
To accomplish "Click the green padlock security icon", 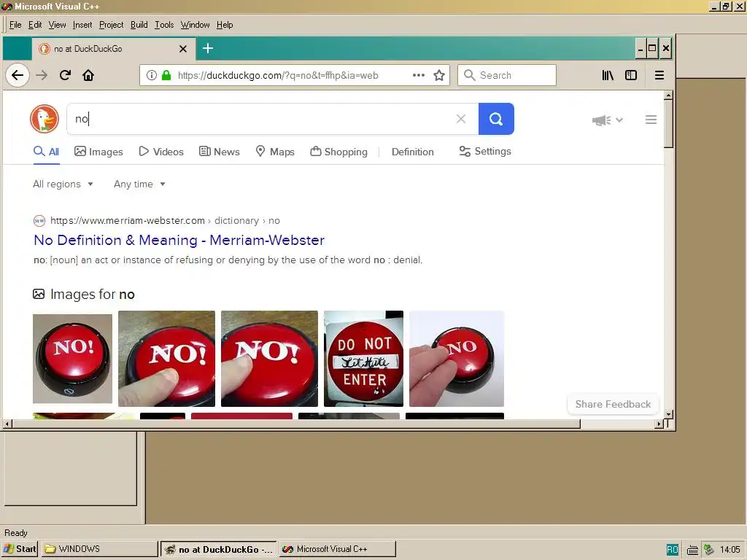I will (166, 75).
